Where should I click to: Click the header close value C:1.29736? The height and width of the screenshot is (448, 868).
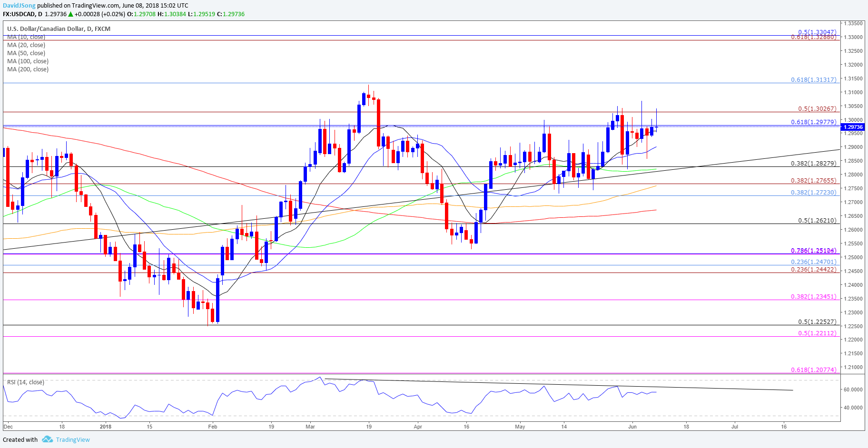click(231, 14)
